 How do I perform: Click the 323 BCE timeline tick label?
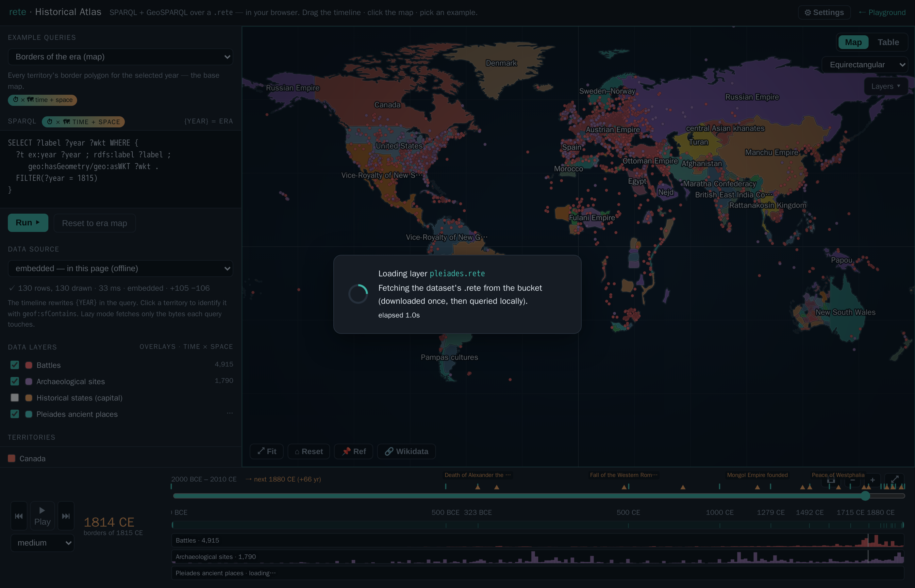pos(478,513)
